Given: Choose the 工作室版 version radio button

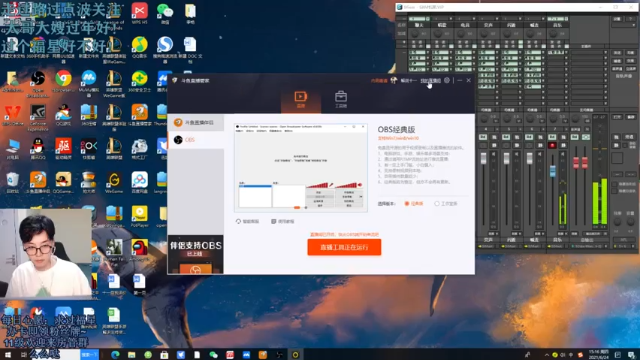Looking at the screenshot, I should click(x=446, y=203).
